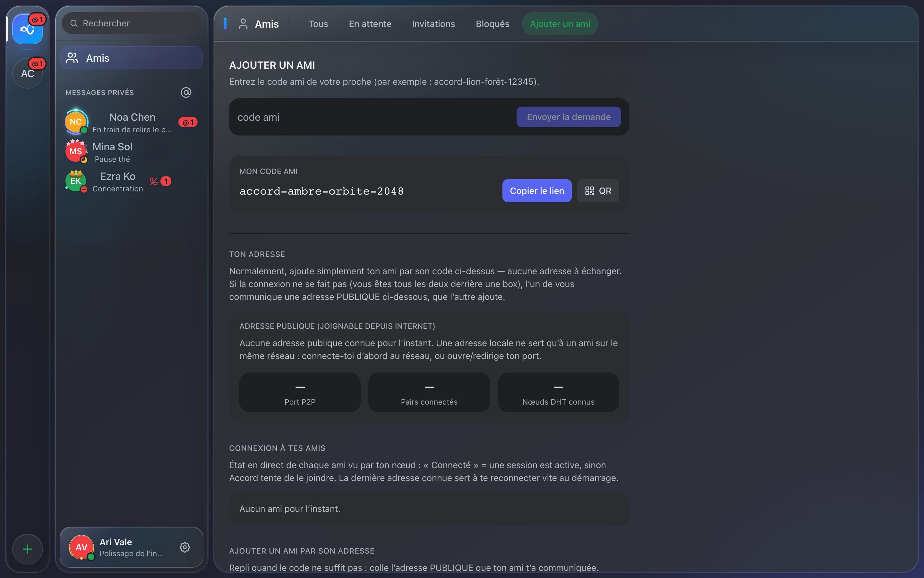This screenshot has width=924, height=578.
Task: Click the person icon next to Amis header
Action: (243, 24)
